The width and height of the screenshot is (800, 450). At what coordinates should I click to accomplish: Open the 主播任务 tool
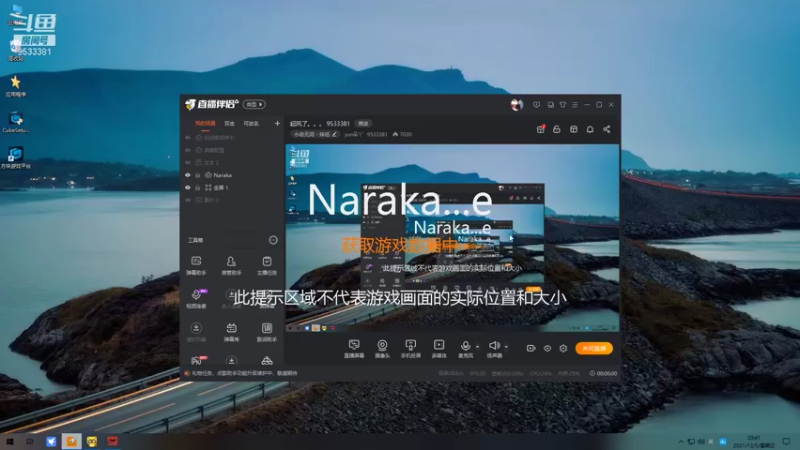tap(266, 265)
